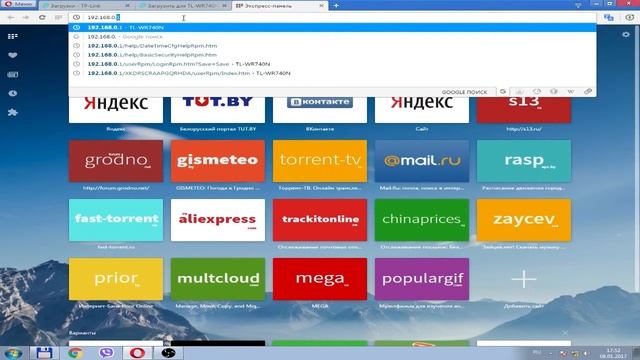Switch to the Загрузить для TL-WR740 tab
The width and height of the screenshot is (640, 360).
[x=183, y=6]
